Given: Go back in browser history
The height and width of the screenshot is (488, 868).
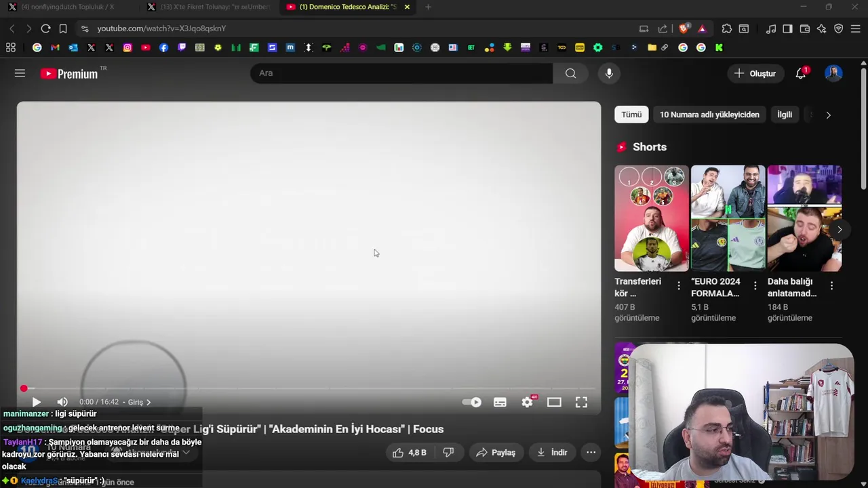Looking at the screenshot, I should click(12, 28).
